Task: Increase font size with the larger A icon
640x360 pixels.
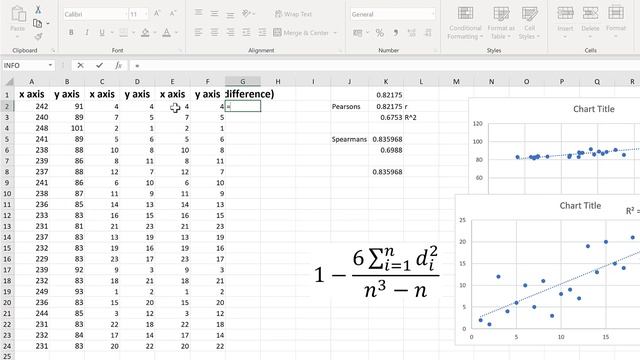Action: (157, 14)
